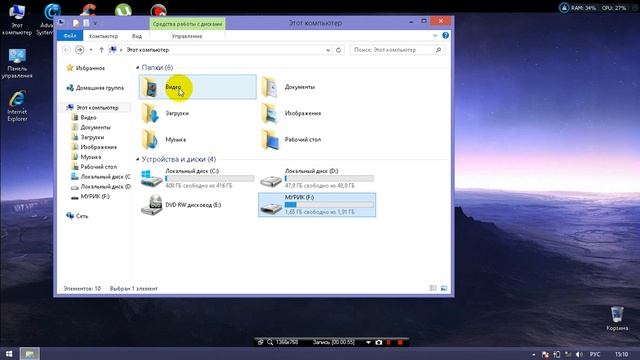Viewport: 640px width, 360px height.
Task: Switch keyboard language РУС indicator
Action: point(595,354)
